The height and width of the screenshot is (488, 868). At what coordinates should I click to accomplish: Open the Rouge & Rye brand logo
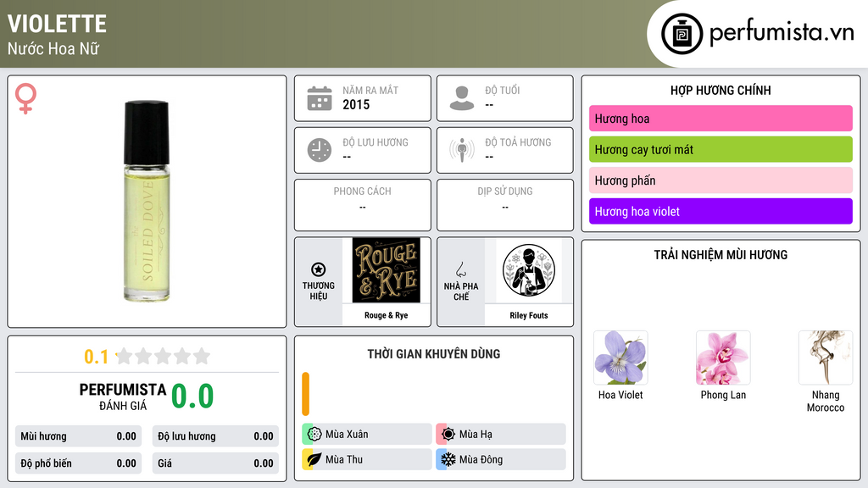point(386,270)
